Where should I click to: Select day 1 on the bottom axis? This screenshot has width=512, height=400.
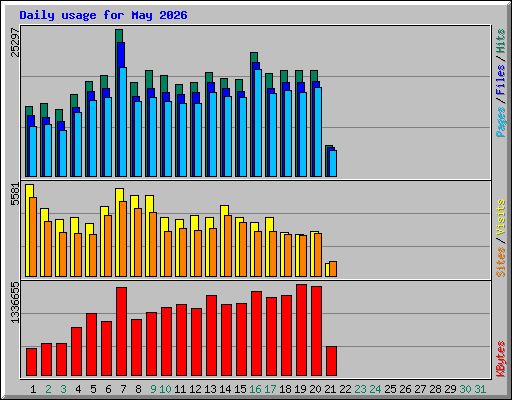[x=33, y=389]
